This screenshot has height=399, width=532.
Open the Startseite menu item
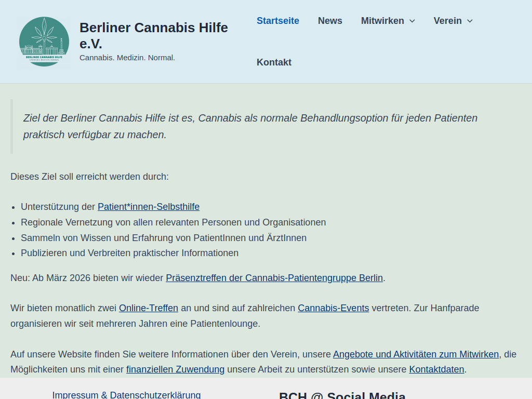[277, 21]
